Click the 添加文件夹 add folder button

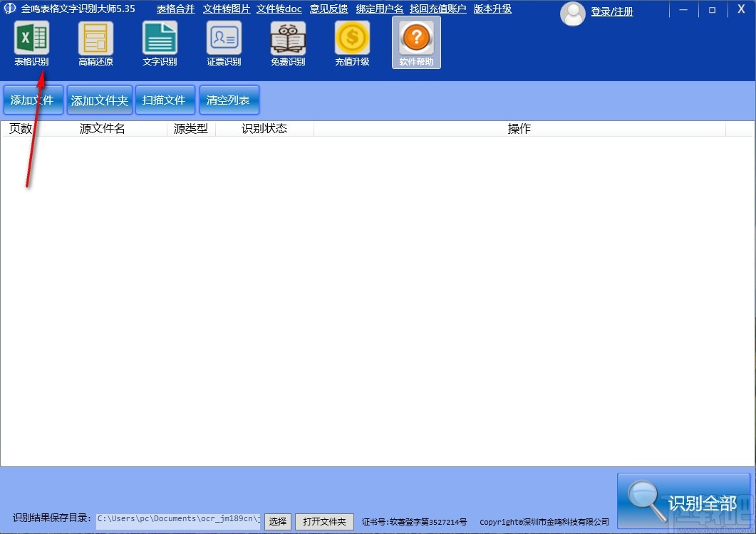coord(99,100)
